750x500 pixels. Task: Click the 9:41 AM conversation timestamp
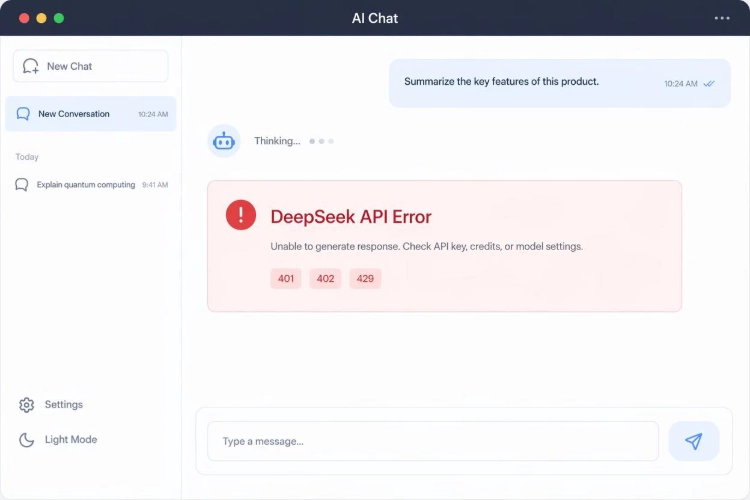155,185
